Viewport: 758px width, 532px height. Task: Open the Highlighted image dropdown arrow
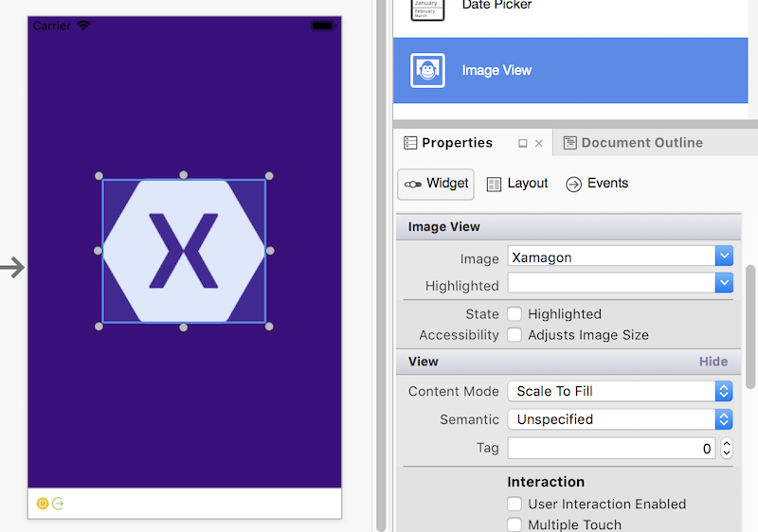point(724,283)
